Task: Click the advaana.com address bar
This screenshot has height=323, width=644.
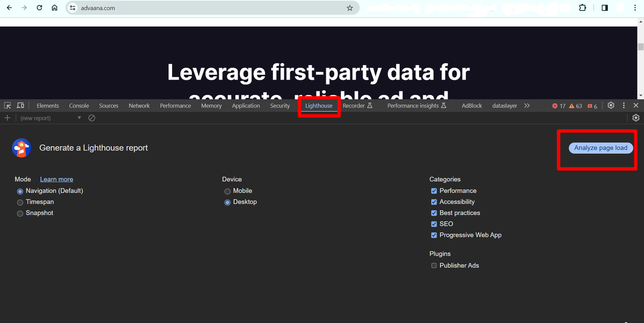Action: (212, 8)
